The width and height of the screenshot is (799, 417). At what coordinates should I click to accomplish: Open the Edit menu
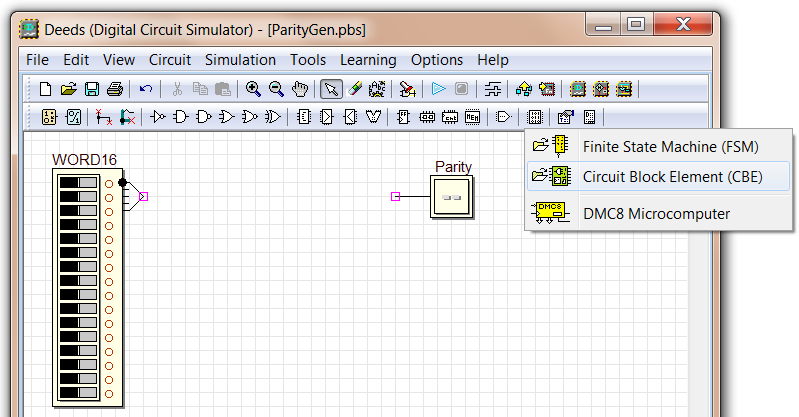76,60
